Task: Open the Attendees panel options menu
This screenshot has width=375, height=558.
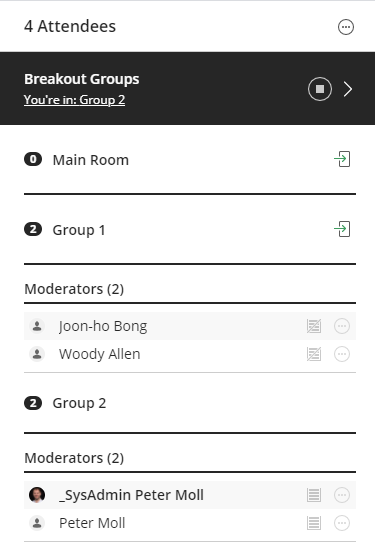Action: 345,27
